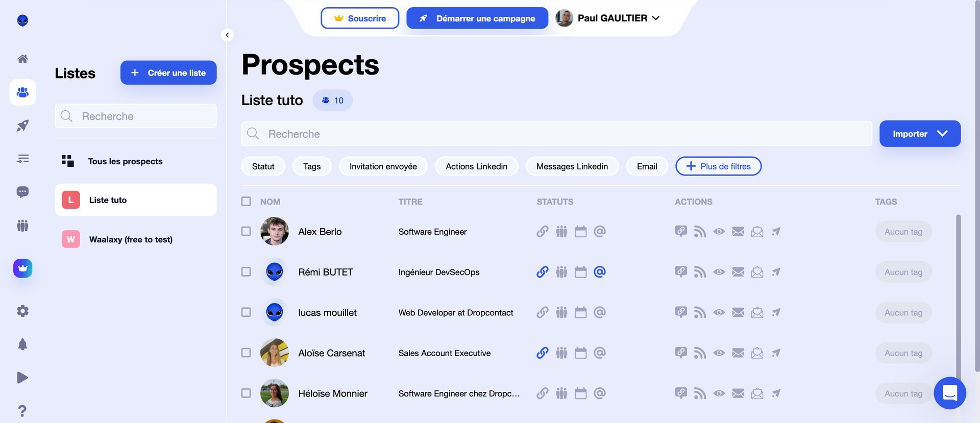Click the envelope action icon for lucas mouillet
Image resolution: width=980 pixels, height=423 pixels.
click(738, 312)
